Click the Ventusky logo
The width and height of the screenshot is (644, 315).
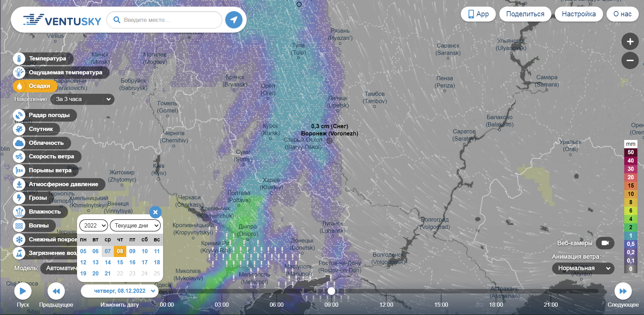coord(62,20)
